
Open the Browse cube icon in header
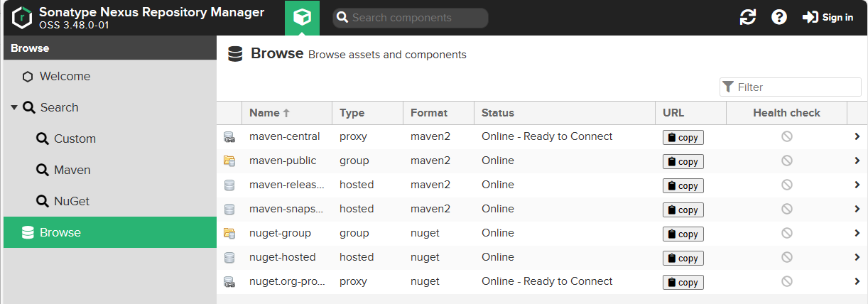[302, 18]
